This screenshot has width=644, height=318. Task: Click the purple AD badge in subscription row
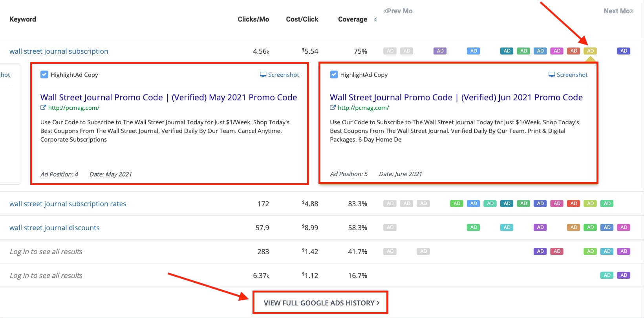click(x=440, y=51)
